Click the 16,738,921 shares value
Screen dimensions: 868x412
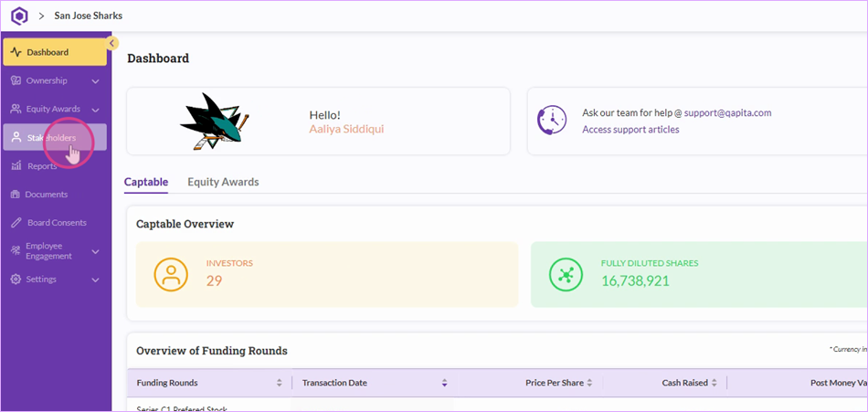coord(635,280)
